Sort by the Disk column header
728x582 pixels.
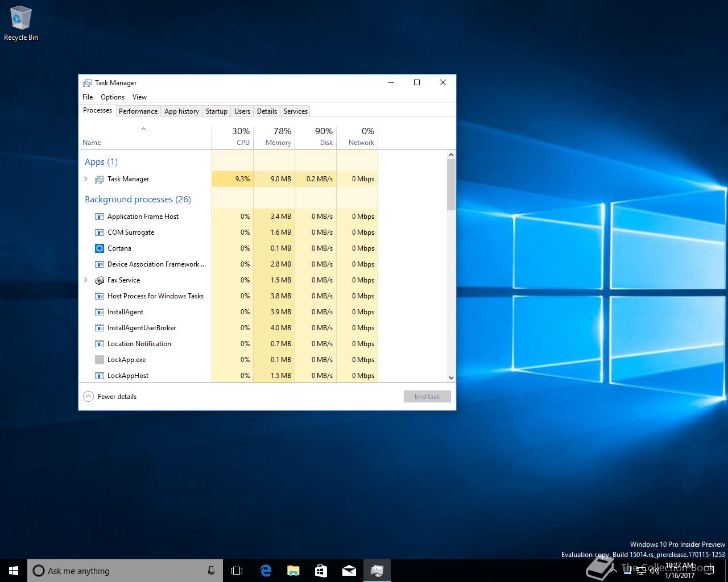[x=316, y=136]
